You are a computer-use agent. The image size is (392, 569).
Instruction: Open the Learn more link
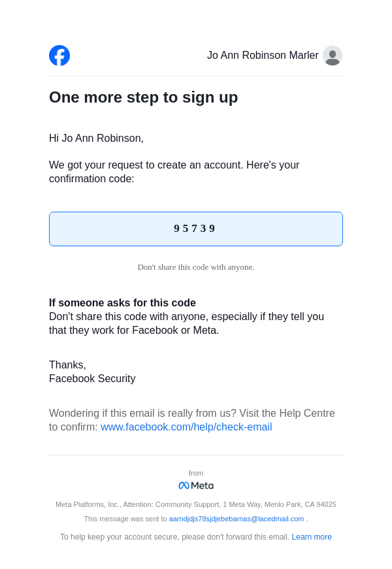pyautogui.click(x=312, y=537)
